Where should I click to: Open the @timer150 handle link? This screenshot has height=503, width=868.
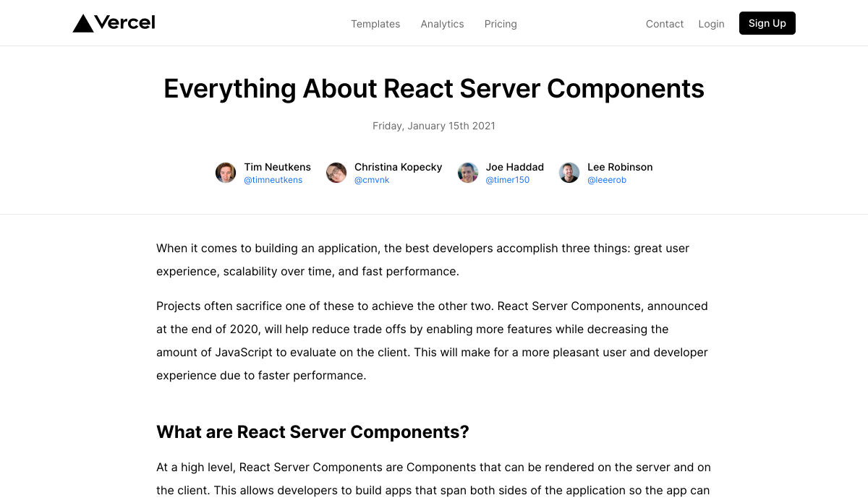point(508,180)
